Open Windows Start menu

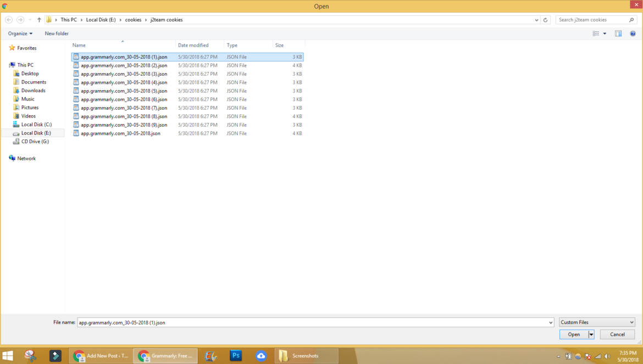coord(8,356)
